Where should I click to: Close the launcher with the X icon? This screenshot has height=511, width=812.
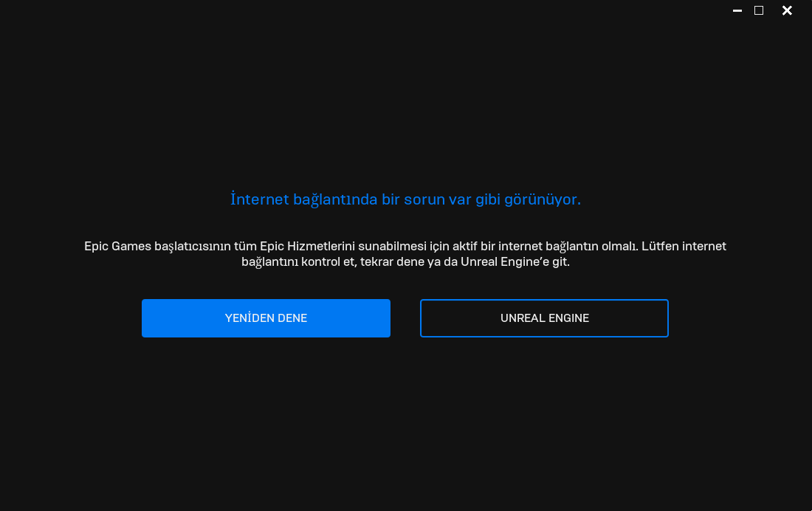coord(787,10)
